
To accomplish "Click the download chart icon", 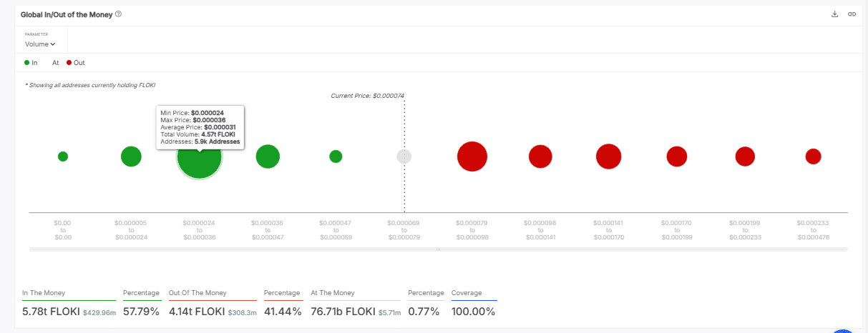I will click(x=834, y=14).
